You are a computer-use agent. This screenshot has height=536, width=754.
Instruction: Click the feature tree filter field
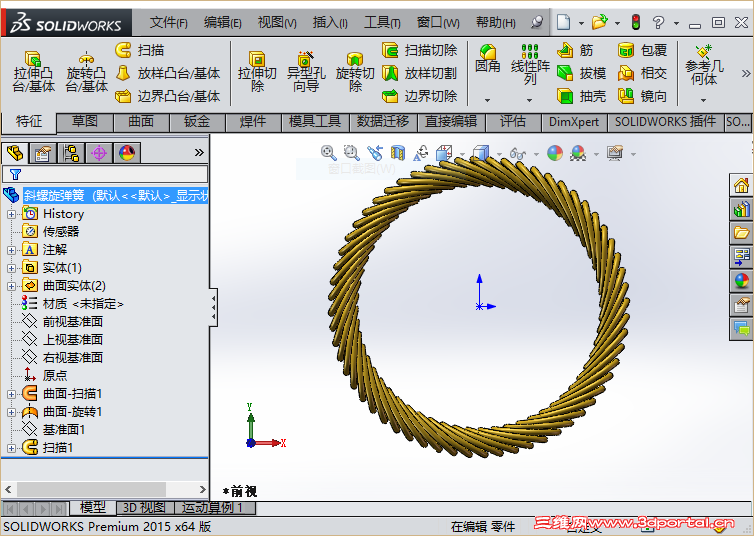click(105, 174)
